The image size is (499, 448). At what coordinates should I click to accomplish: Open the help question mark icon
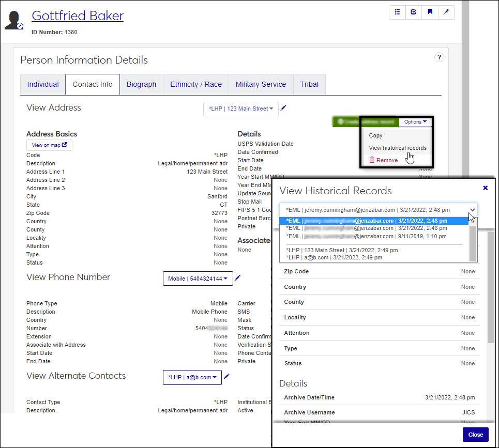click(439, 57)
